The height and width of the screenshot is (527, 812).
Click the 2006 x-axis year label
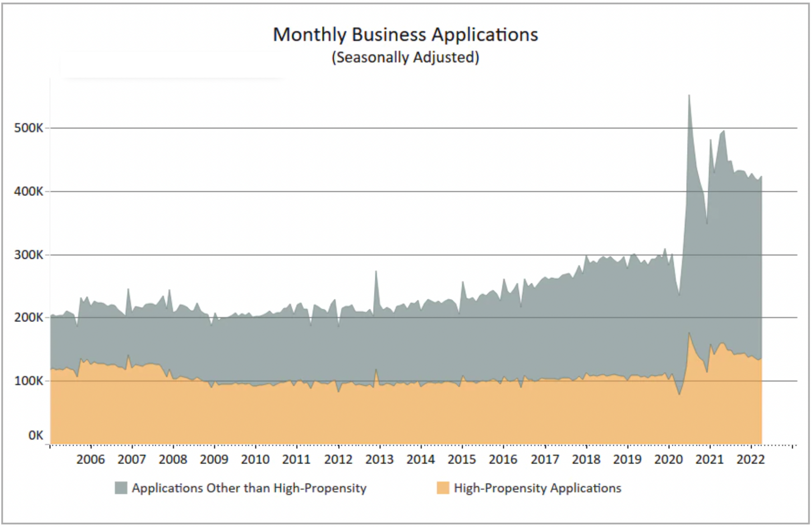91,459
